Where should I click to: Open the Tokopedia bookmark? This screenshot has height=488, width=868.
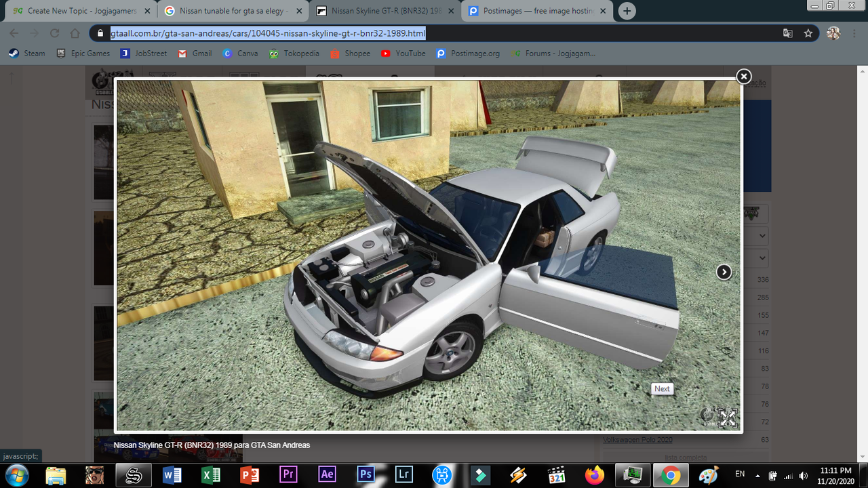coord(294,53)
